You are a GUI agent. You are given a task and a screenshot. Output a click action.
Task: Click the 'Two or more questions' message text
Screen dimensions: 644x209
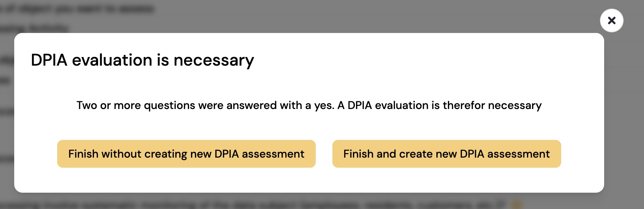click(x=309, y=105)
